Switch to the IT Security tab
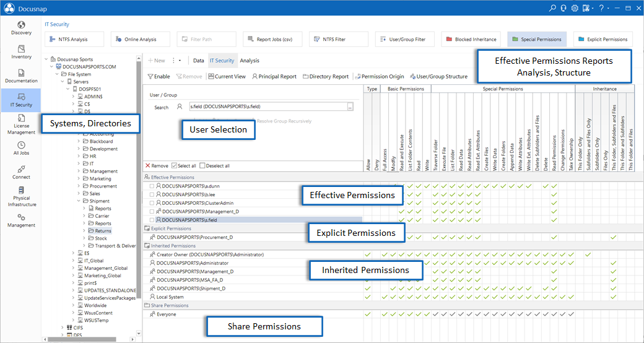Screen dimensions: 644x343 (x=222, y=61)
